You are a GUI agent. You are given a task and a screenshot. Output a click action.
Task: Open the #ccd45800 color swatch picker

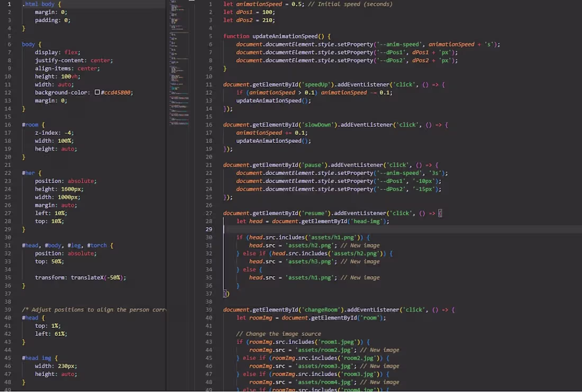tap(97, 92)
